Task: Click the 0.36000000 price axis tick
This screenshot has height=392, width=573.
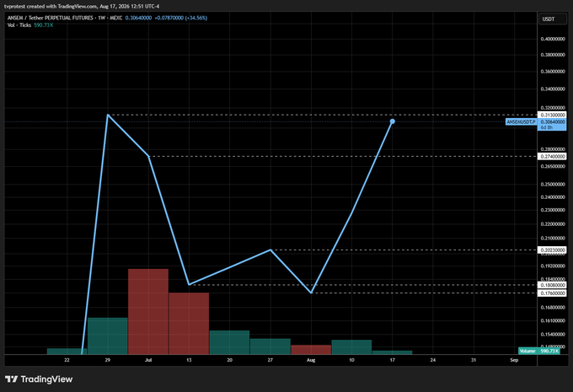Action: point(553,72)
